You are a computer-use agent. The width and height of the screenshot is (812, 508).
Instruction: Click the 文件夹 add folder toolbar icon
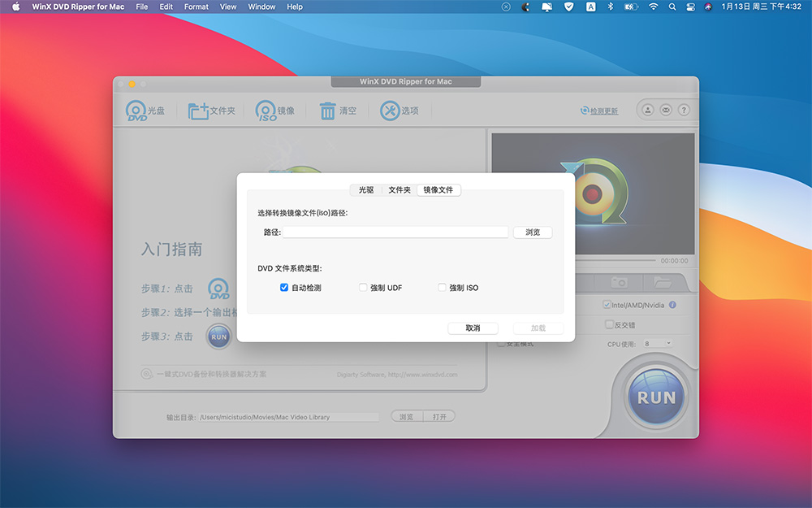coord(211,111)
